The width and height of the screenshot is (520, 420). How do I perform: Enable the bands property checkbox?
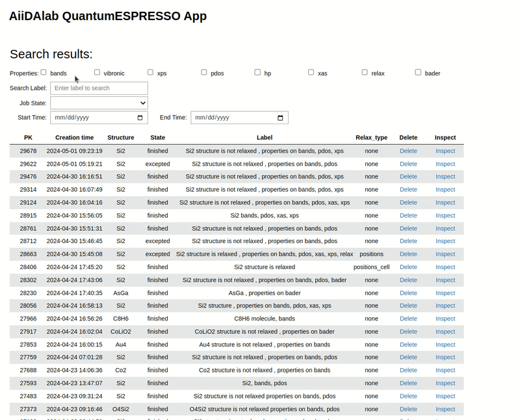[44, 72]
